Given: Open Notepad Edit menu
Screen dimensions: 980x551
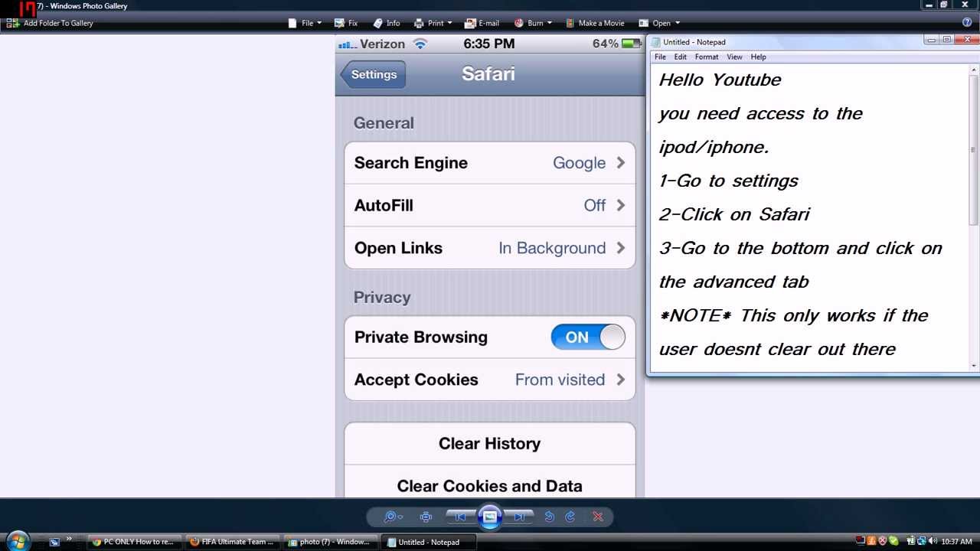Looking at the screenshot, I should (x=680, y=57).
